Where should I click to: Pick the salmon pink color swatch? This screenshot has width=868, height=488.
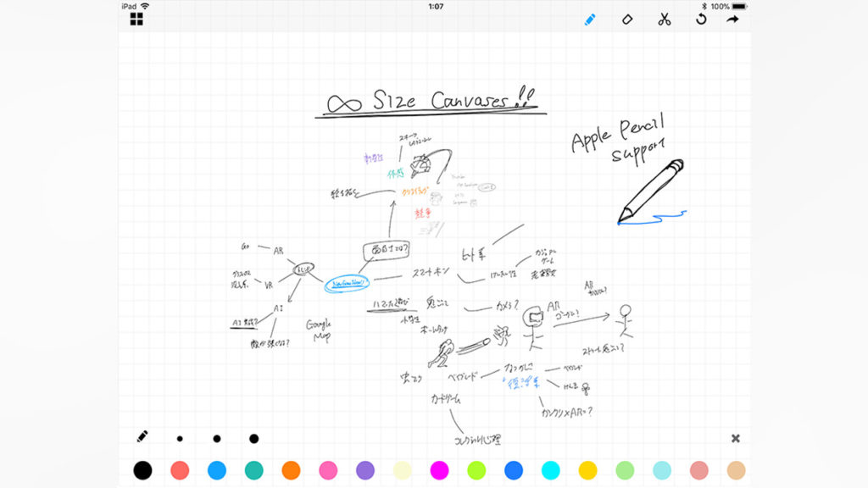(x=699, y=470)
